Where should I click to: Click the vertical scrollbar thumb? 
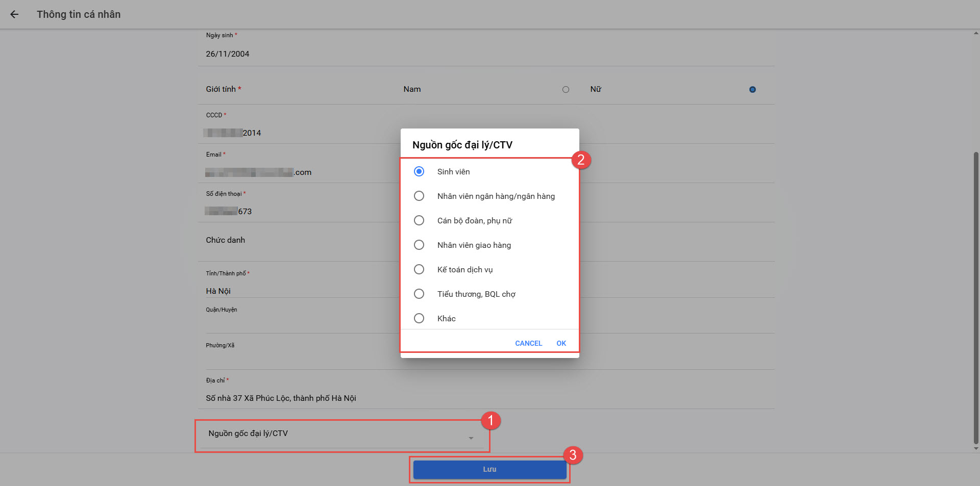tap(976, 296)
